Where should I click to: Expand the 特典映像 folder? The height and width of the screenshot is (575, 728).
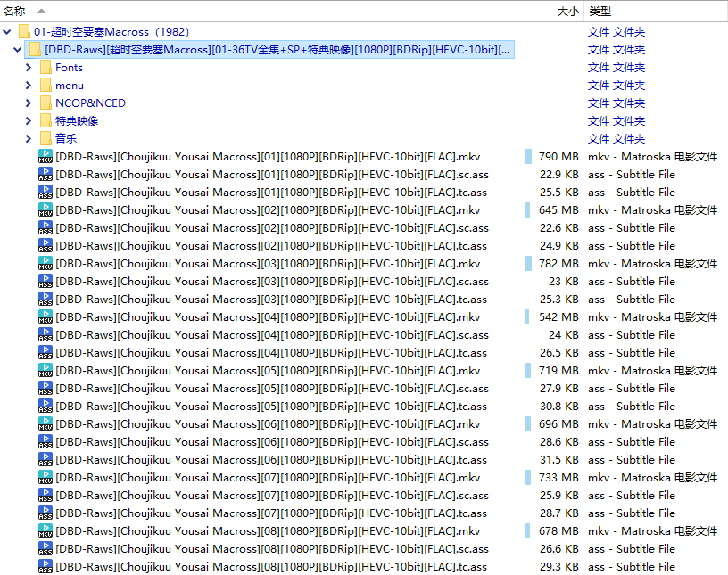[29, 121]
